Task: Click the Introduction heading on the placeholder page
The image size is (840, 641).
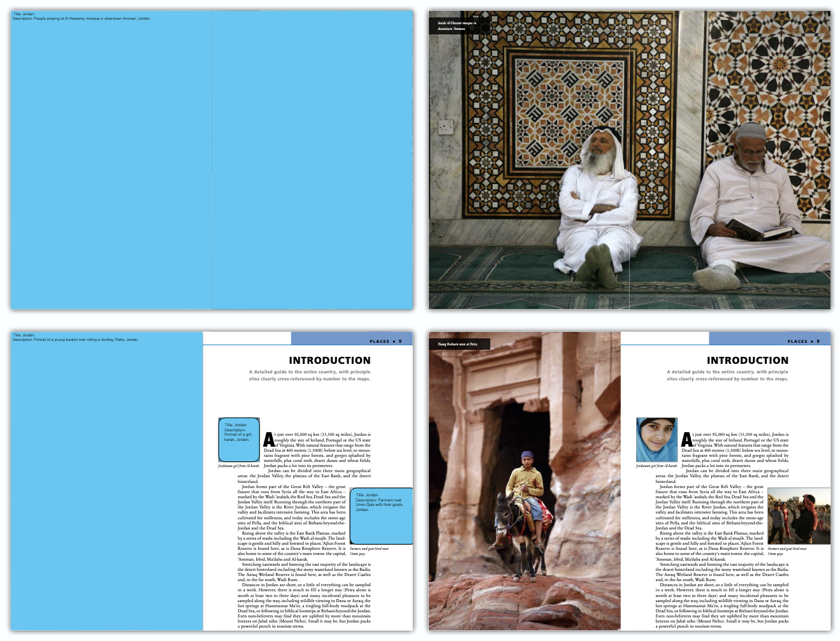Action: [x=329, y=361]
